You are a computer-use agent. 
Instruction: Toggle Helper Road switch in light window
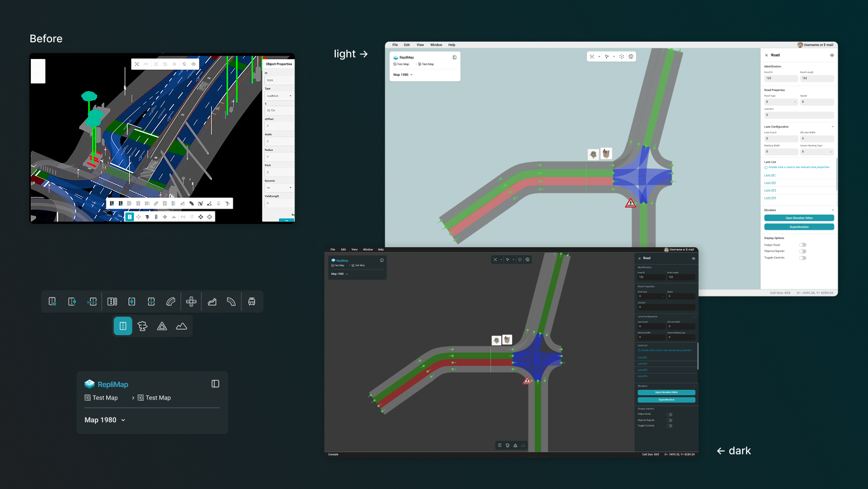coord(802,245)
